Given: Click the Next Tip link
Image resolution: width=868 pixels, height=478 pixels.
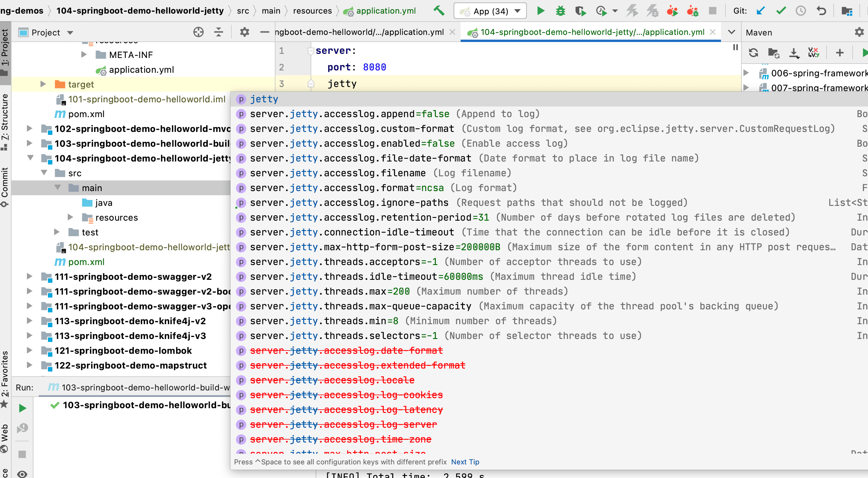Looking at the screenshot, I should pos(465,462).
